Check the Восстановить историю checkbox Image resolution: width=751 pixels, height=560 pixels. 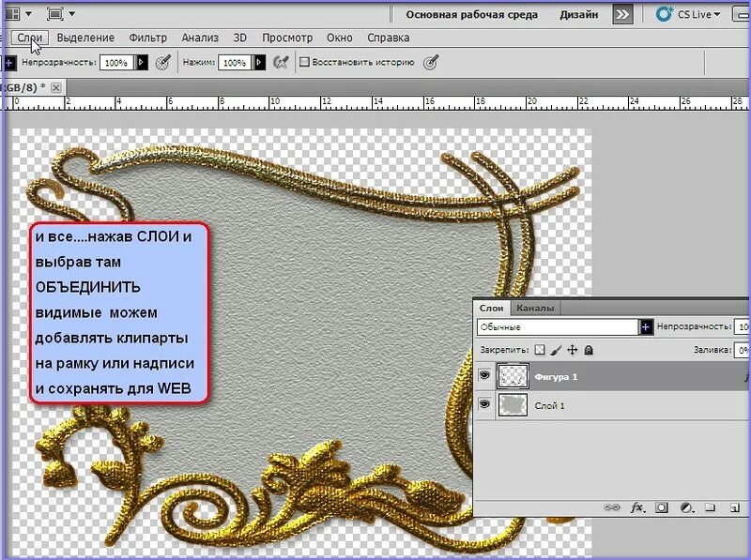(304, 62)
